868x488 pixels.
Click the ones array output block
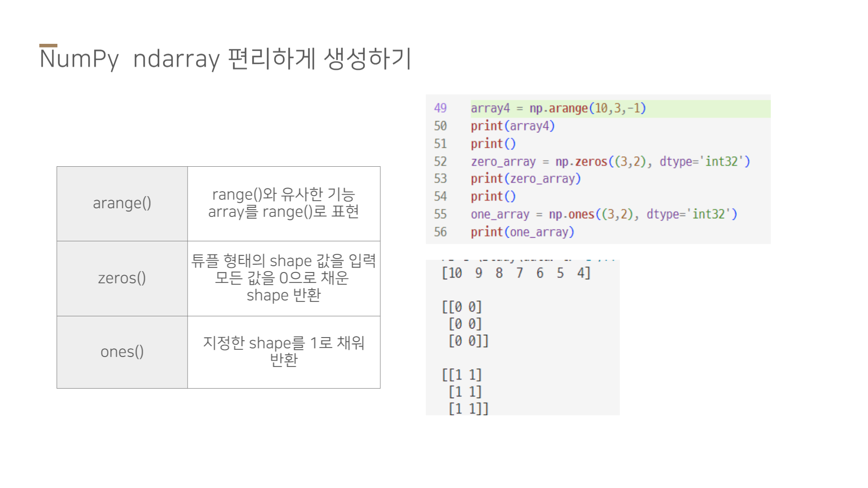(465, 392)
